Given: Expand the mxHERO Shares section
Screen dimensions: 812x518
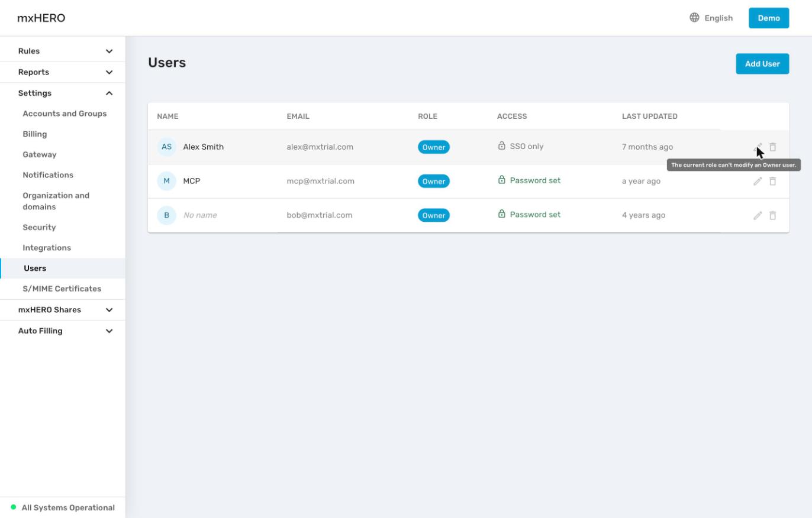Looking at the screenshot, I should click(62, 310).
